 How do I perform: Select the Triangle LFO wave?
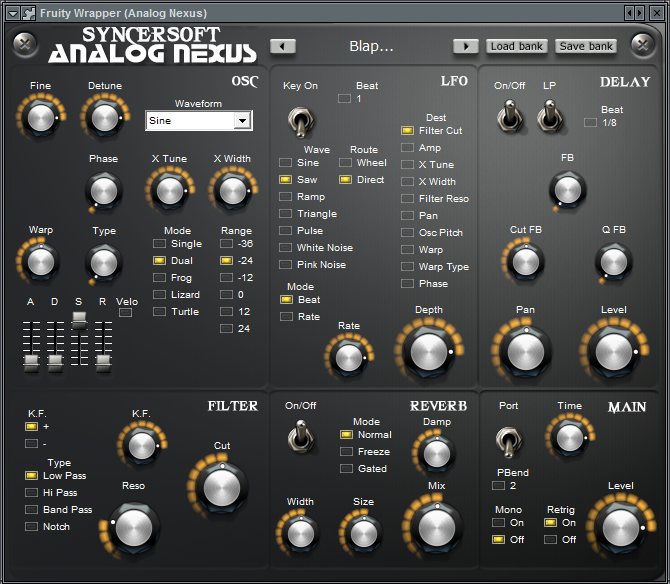(308, 214)
